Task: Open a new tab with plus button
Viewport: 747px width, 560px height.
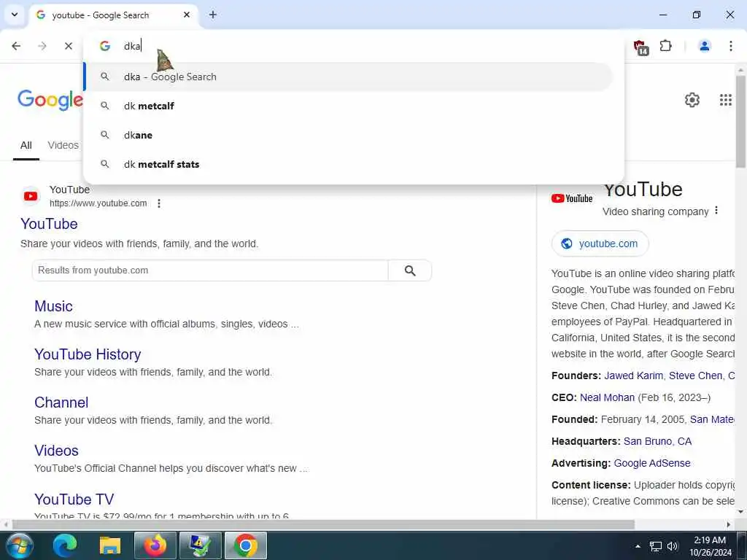Action: coord(213,15)
